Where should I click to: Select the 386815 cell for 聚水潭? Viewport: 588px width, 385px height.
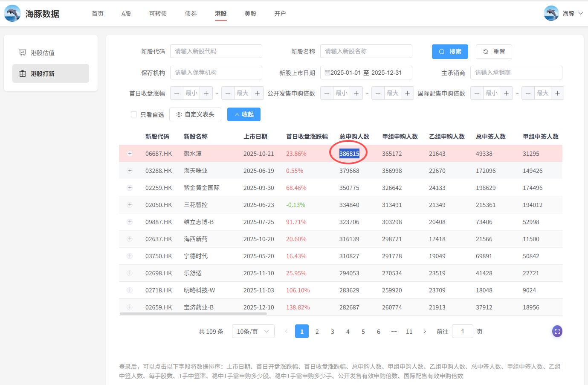tap(349, 154)
